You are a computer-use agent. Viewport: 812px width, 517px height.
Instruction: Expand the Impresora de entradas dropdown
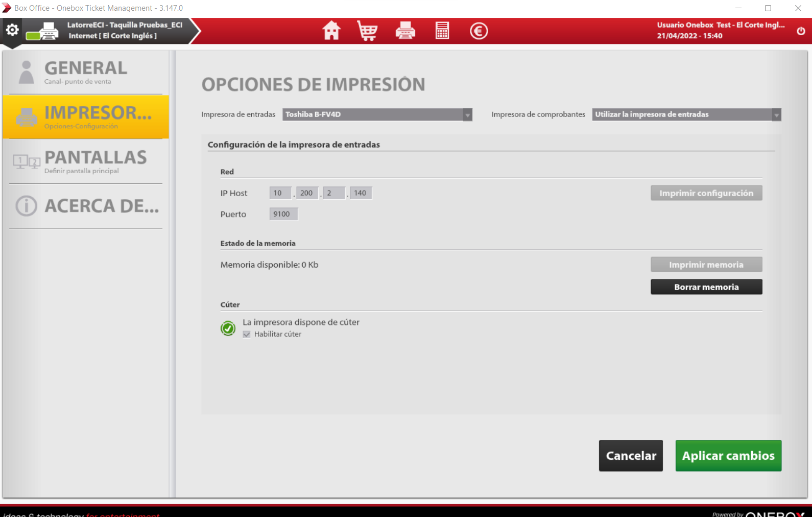(x=377, y=114)
